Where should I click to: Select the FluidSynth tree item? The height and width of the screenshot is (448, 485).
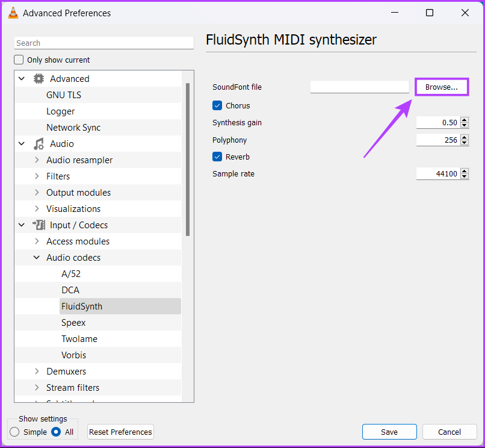tap(120, 306)
